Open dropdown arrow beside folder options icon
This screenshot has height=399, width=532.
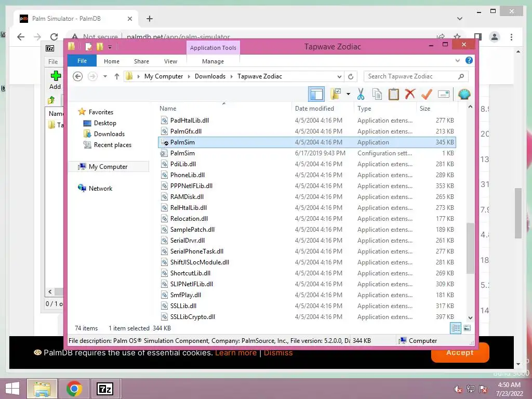coord(349,94)
